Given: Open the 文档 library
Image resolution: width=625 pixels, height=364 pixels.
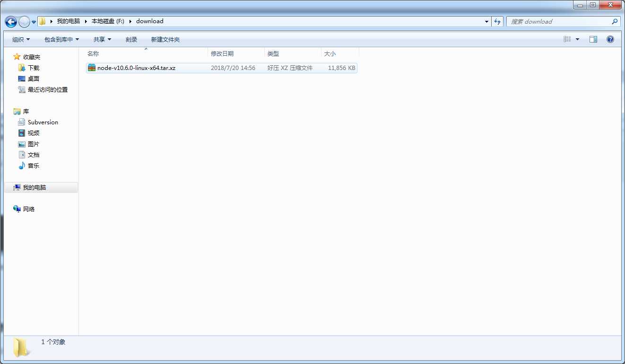Looking at the screenshot, I should click(x=34, y=155).
